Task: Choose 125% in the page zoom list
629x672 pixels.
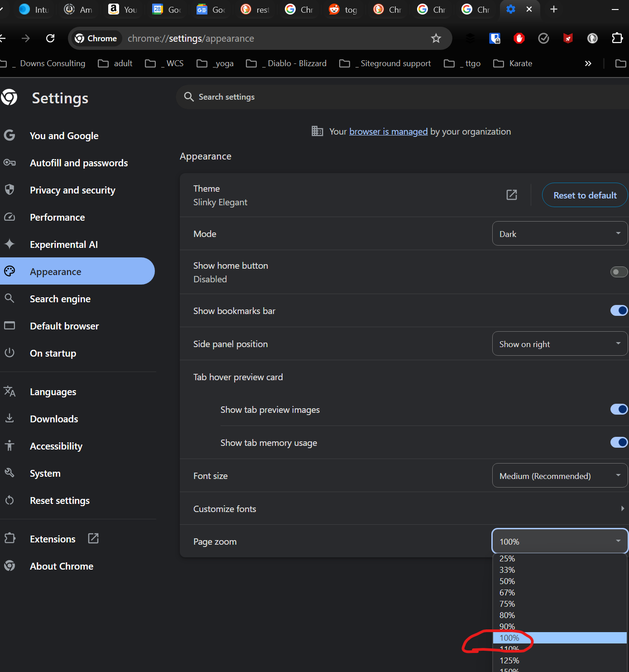Action: point(509,661)
